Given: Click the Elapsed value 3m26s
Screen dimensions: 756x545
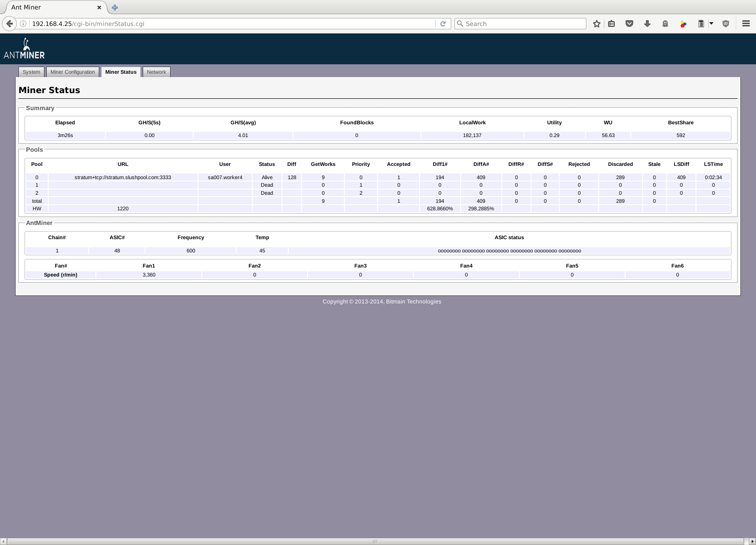Looking at the screenshot, I should [x=65, y=135].
